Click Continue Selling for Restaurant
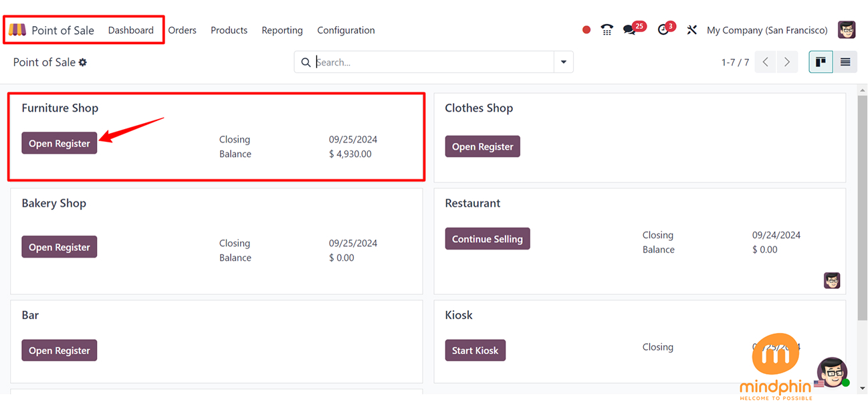This screenshot has height=408, width=868. coord(487,239)
